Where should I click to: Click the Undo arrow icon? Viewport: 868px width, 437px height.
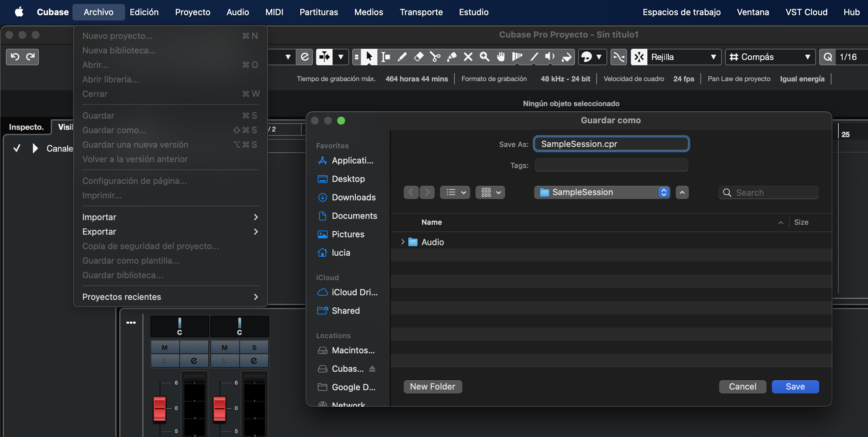(15, 57)
